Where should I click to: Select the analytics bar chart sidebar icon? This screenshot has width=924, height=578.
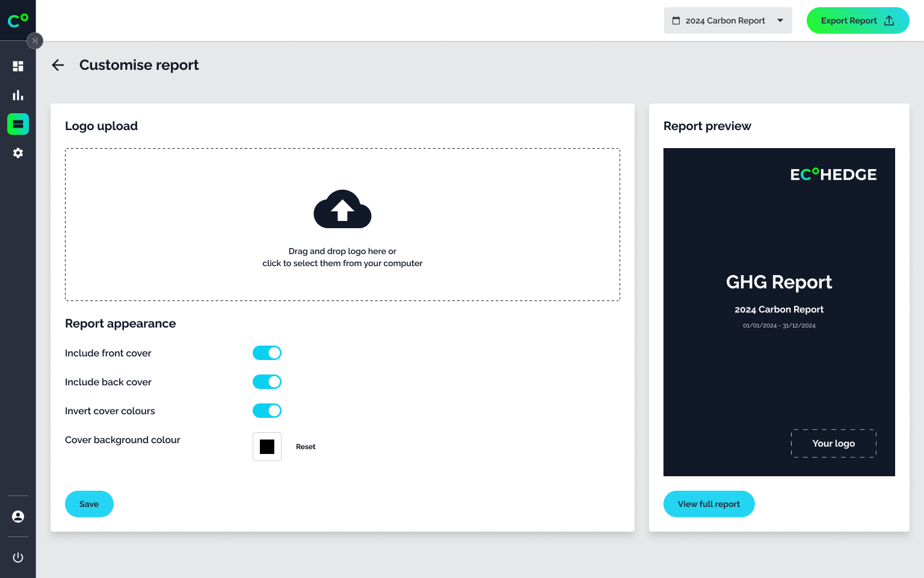17,95
